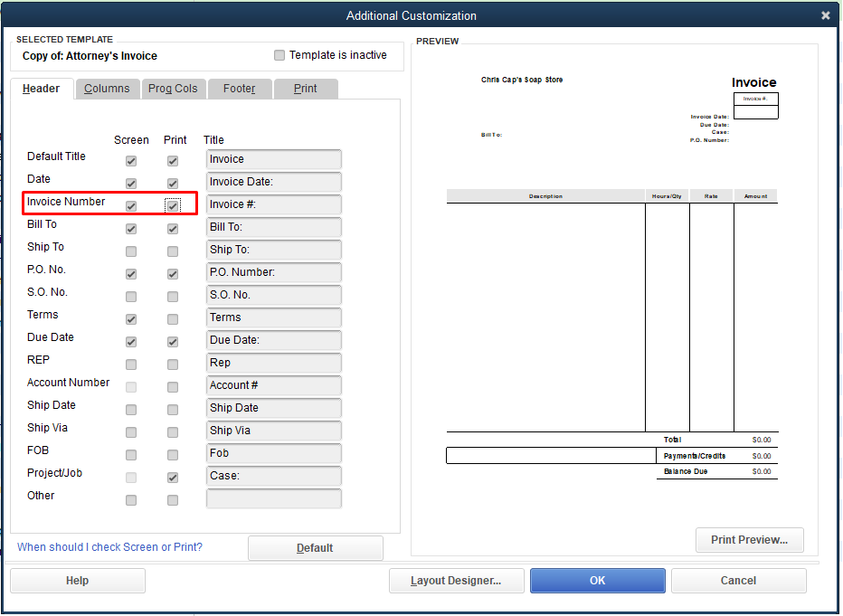843x616 pixels.
Task: Toggle Print checkbox for P.O. No.
Action: tap(173, 273)
